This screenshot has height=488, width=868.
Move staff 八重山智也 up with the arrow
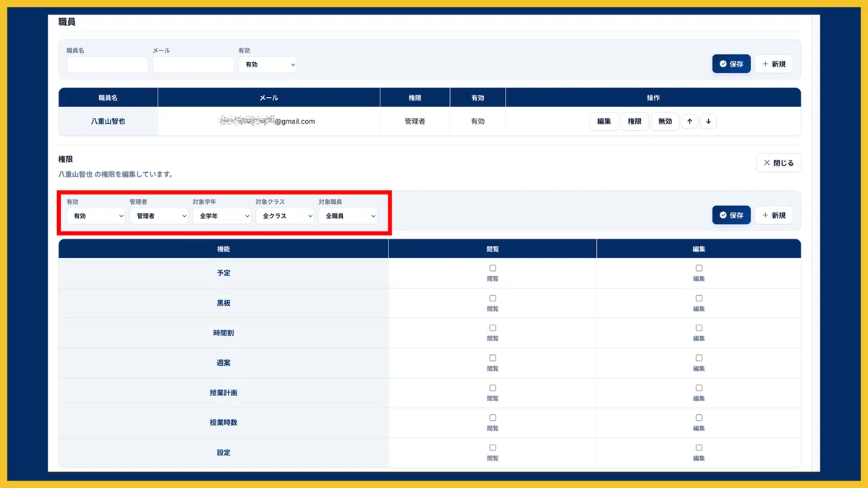click(x=689, y=121)
